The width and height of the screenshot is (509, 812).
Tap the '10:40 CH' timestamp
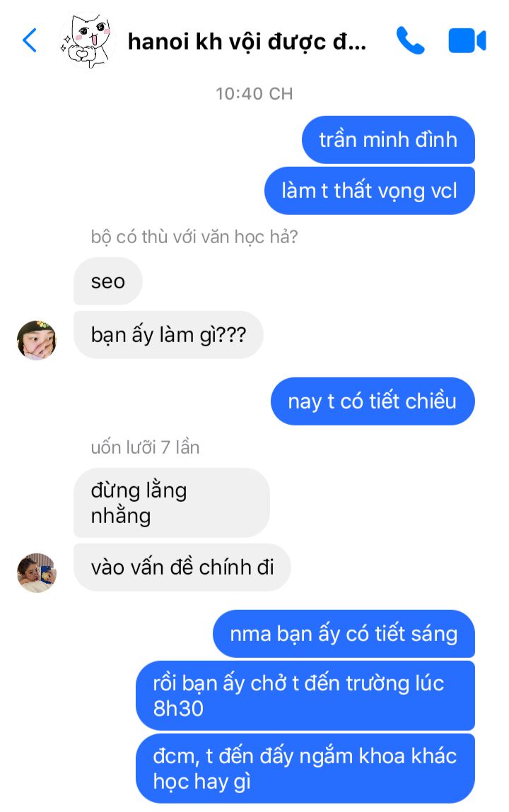click(x=255, y=94)
